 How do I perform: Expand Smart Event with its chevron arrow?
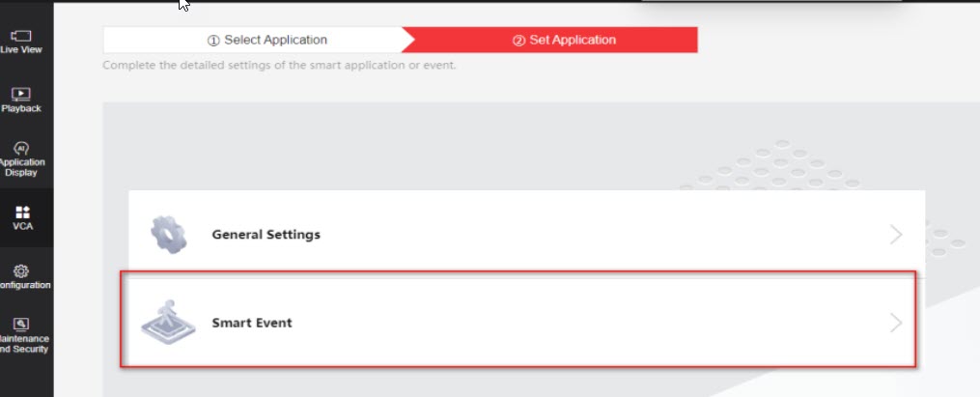896,323
